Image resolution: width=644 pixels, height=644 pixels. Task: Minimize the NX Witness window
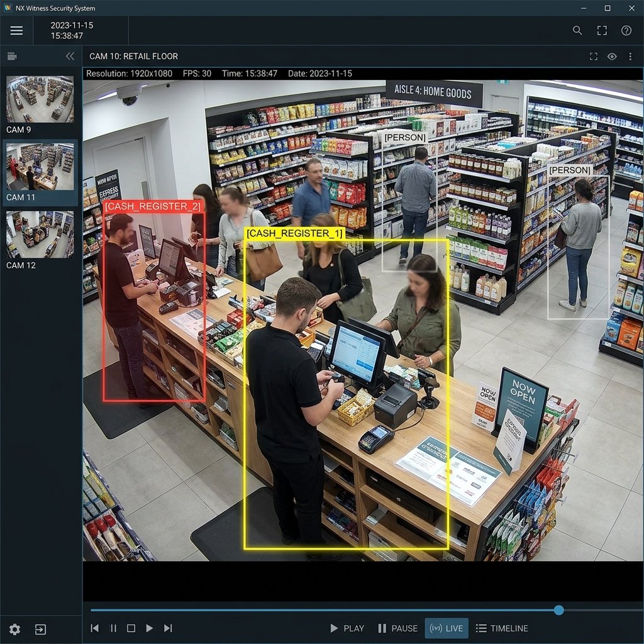(x=584, y=8)
